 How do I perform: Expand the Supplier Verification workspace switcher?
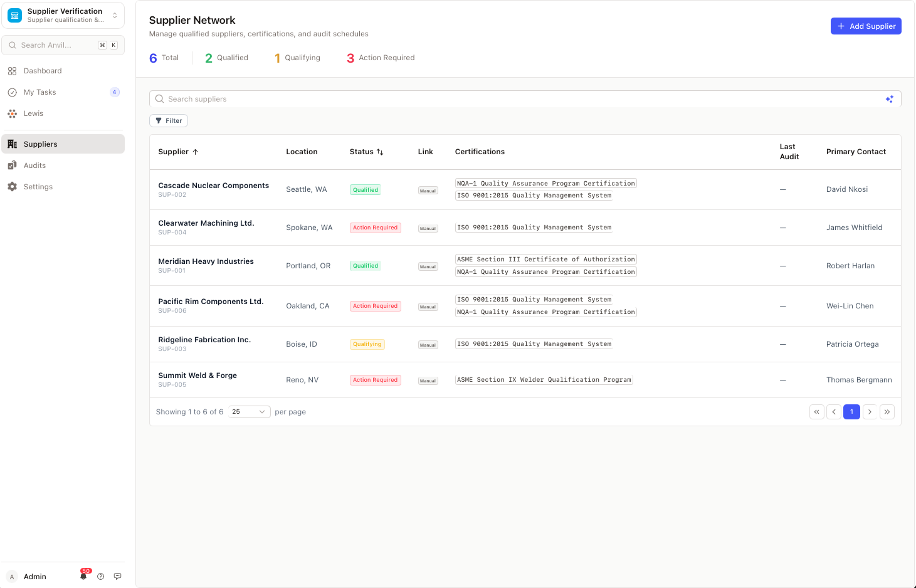coord(63,15)
